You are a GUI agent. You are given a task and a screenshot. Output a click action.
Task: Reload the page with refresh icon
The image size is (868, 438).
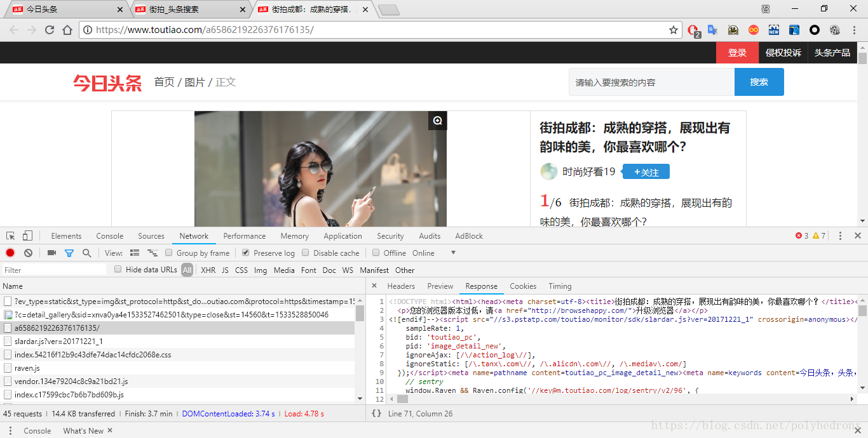coord(50,30)
